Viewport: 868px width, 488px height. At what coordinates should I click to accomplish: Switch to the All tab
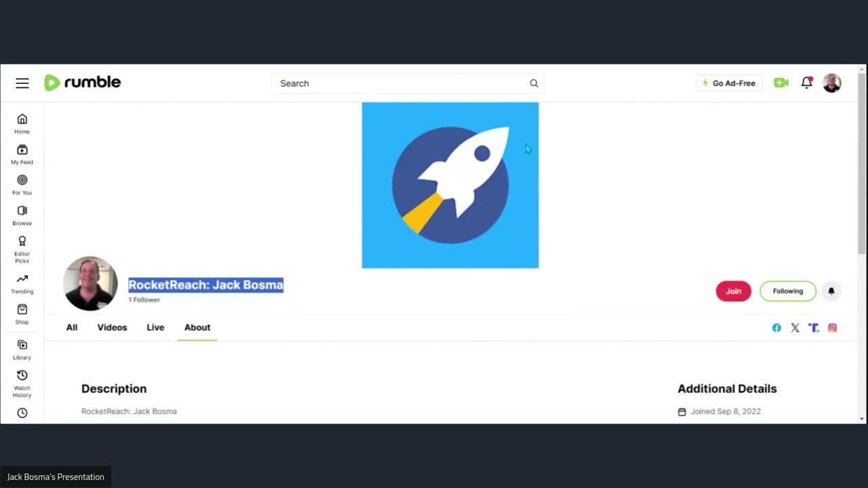click(72, 327)
